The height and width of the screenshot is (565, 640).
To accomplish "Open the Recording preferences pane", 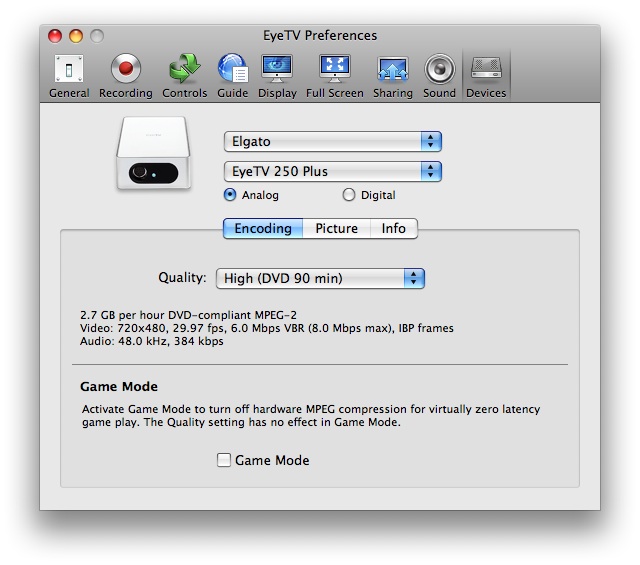I will 126,76.
